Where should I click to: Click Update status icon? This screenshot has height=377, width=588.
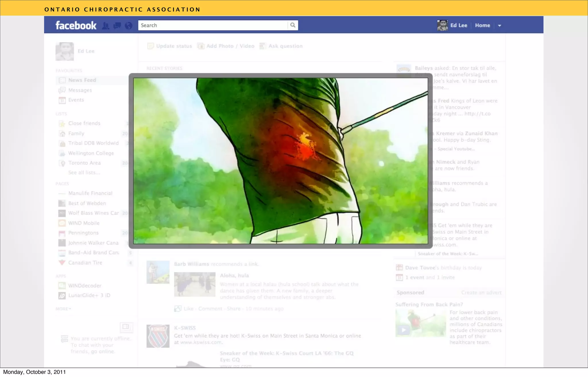click(x=150, y=46)
